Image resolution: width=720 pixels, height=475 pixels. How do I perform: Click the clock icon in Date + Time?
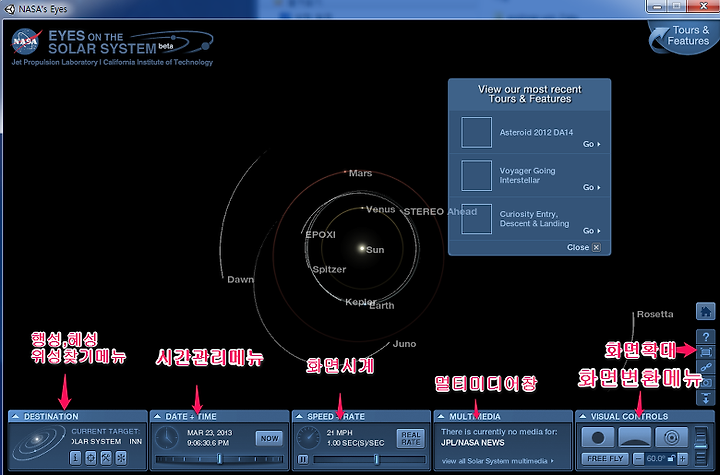pyautogui.click(x=167, y=438)
